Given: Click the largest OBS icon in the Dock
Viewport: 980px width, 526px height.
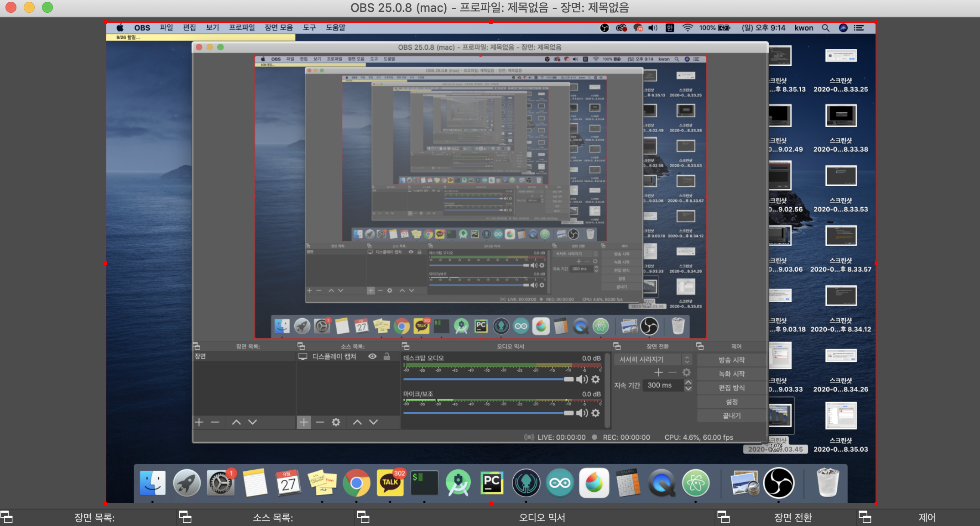Looking at the screenshot, I should [x=778, y=483].
